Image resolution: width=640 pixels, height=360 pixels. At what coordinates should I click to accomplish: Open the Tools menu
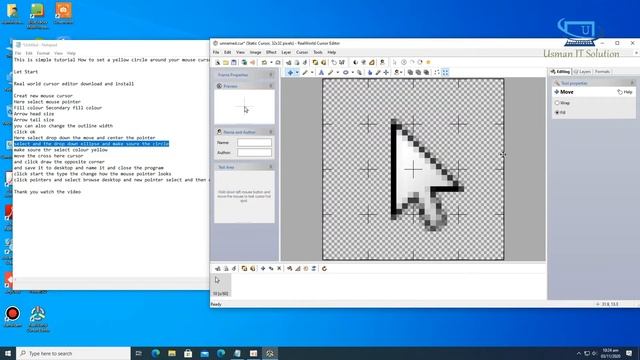318,52
